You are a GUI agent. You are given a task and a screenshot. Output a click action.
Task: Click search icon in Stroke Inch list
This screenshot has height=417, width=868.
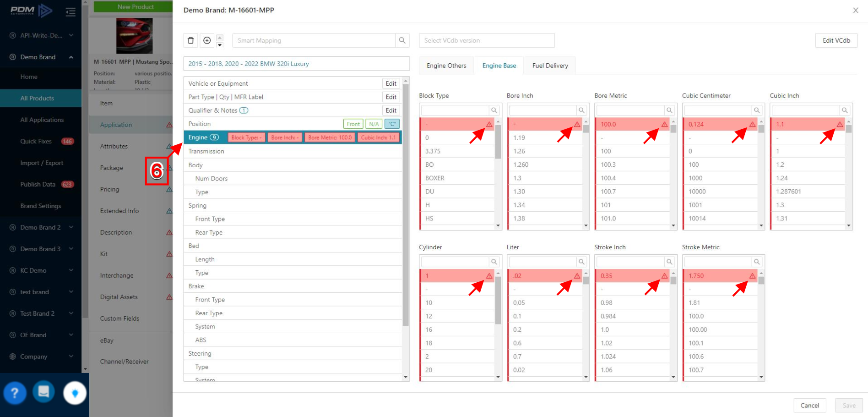[x=669, y=262]
